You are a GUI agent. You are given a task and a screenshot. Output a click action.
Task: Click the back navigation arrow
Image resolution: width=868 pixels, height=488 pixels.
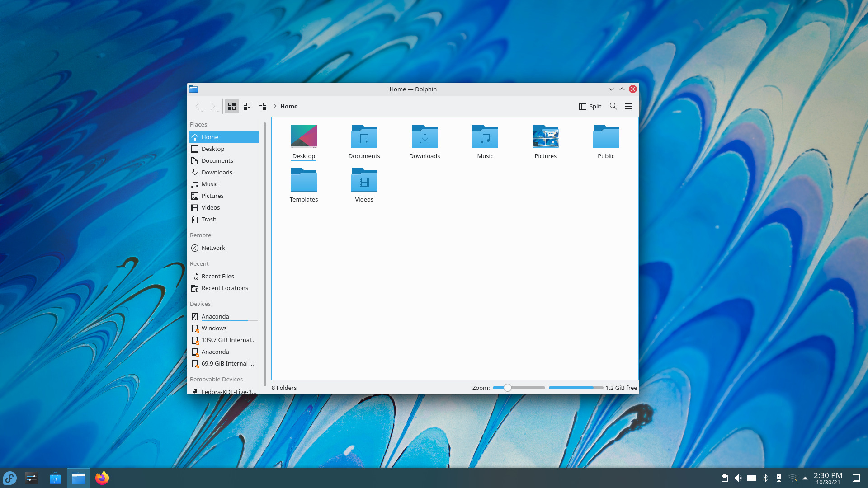199,106
